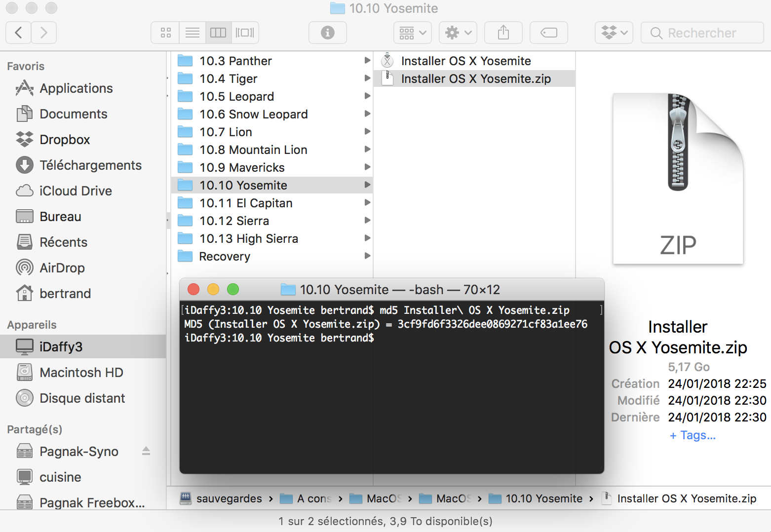Click the Get Info toolbar button
This screenshot has width=771, height=532.
pyautogui.click(x=327, y=33)
